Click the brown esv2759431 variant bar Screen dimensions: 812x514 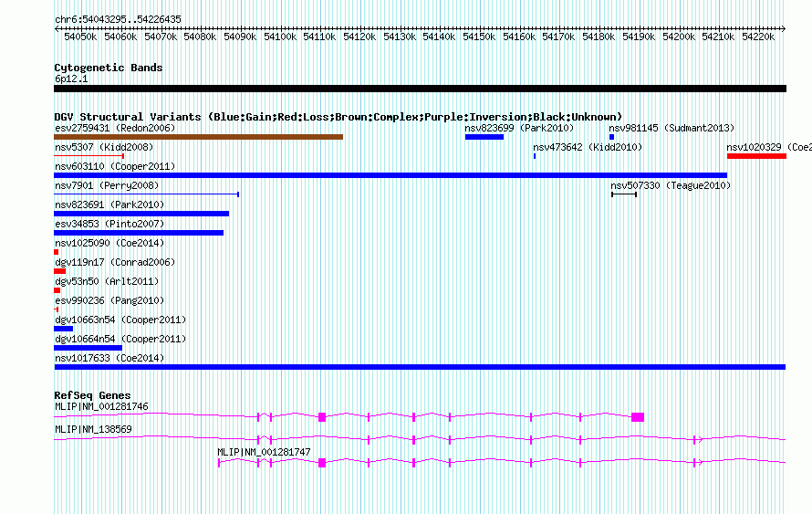tap(198, 137)
